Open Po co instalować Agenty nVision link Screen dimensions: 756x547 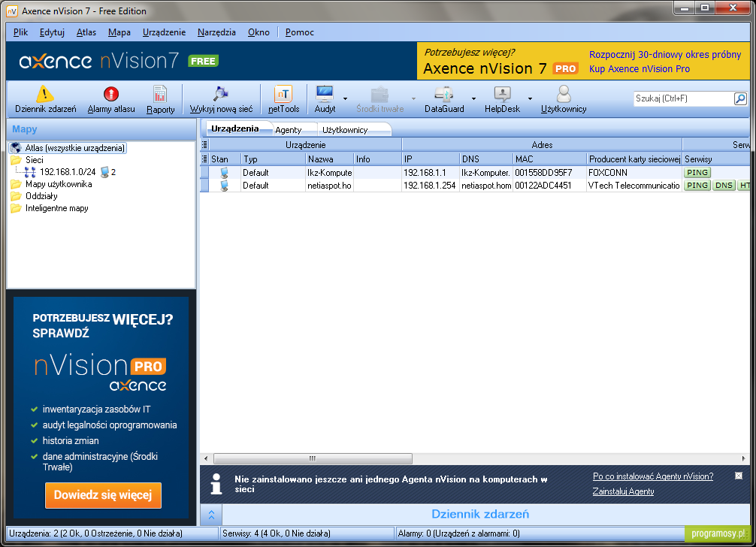pyautogui.click(x=653, y=476)
